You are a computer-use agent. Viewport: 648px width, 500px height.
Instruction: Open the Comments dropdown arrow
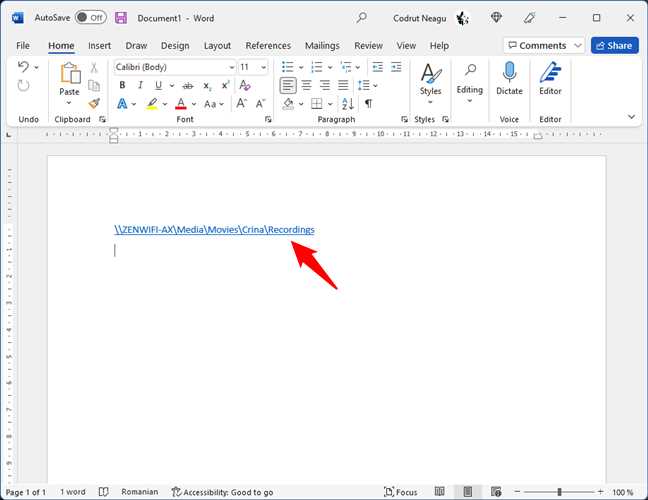(x=578, y=45)
